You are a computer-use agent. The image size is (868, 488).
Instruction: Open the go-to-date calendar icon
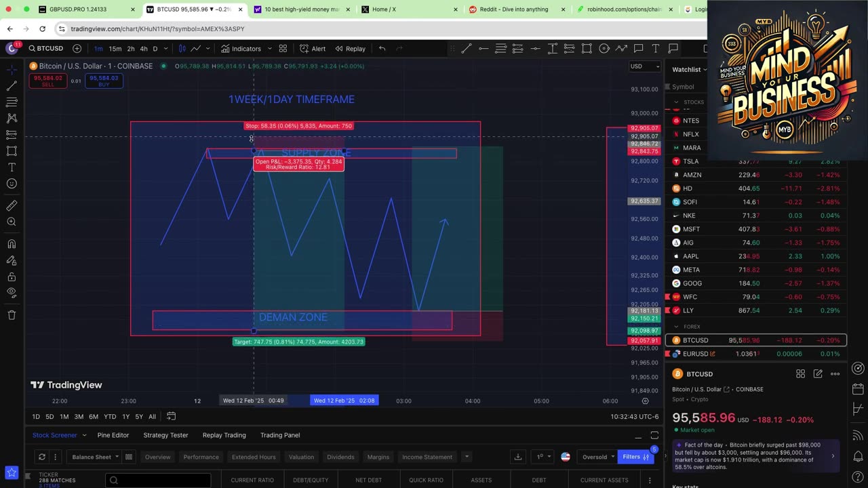[x=172, y=417]
